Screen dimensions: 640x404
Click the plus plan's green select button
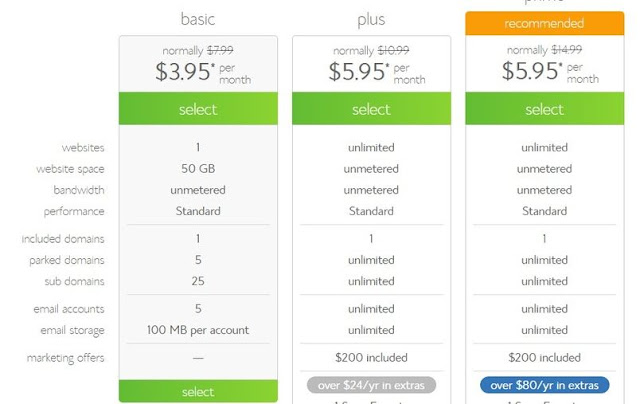(371, 109)
